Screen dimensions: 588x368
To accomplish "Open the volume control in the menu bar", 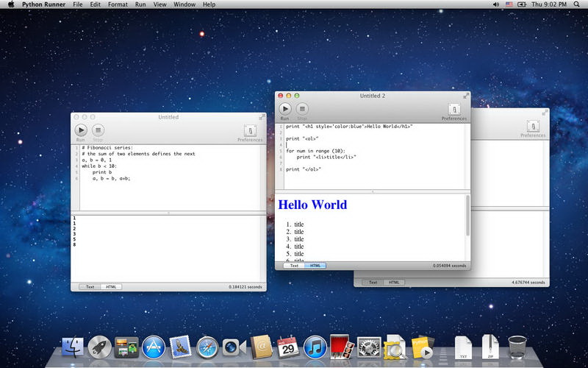I will [x=495, y=4].
